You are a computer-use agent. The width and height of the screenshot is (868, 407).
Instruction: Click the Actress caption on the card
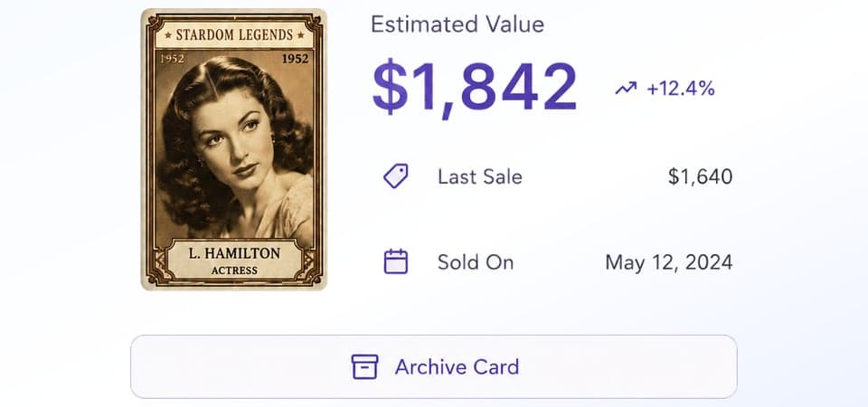tap(234, 270)
